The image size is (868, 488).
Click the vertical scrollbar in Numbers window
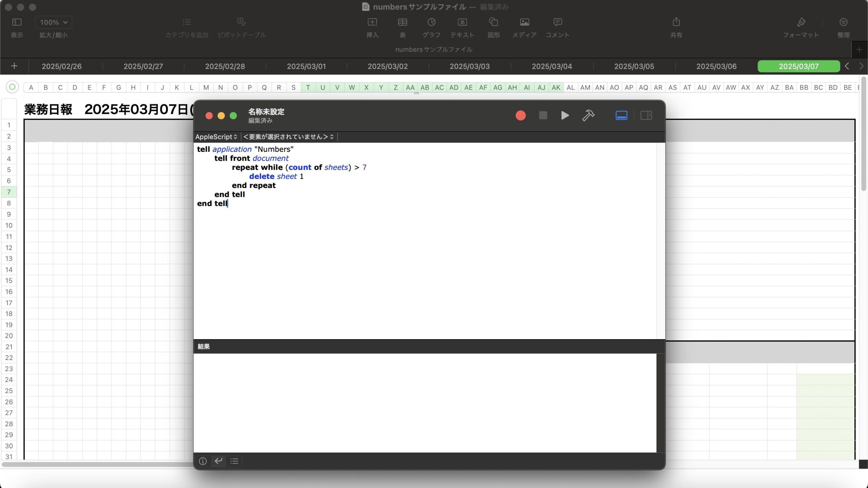pyautogui.click(x=863, y=134)
